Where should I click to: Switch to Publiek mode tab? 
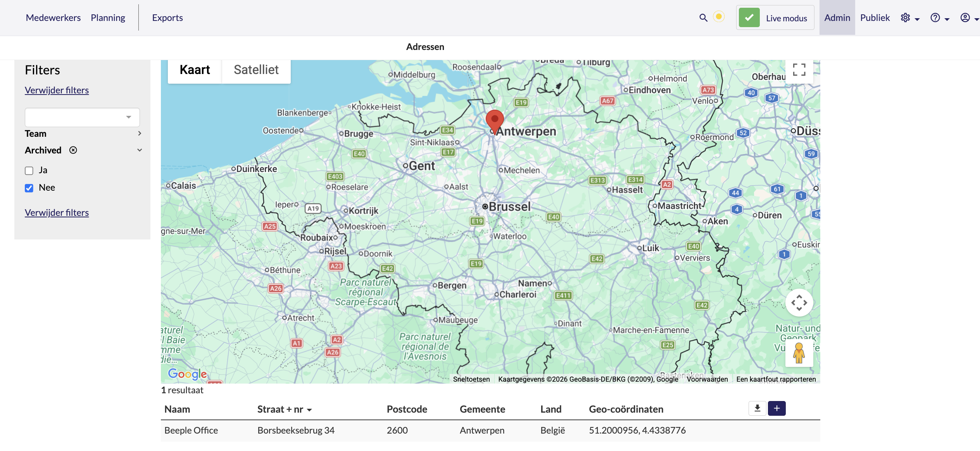click(875, 18)
